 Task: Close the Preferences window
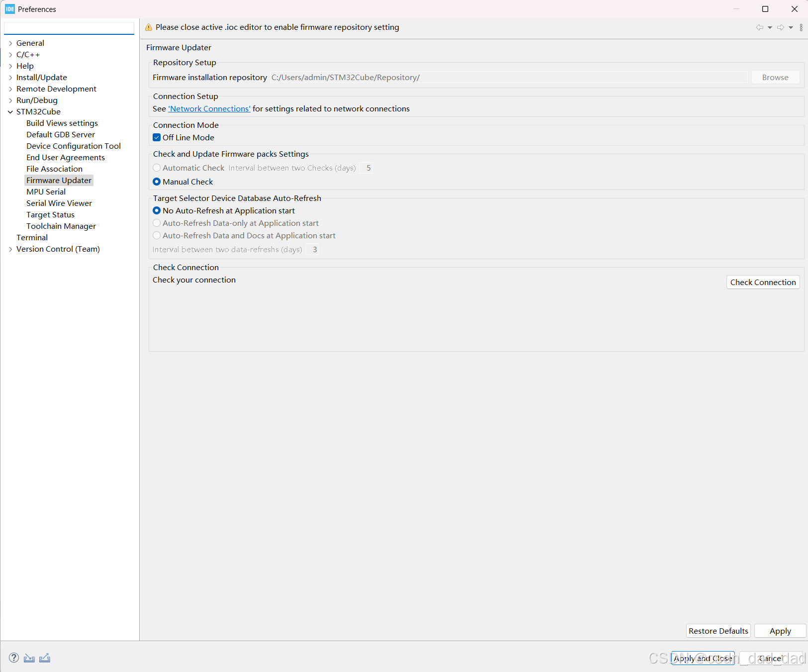point(794,9)
